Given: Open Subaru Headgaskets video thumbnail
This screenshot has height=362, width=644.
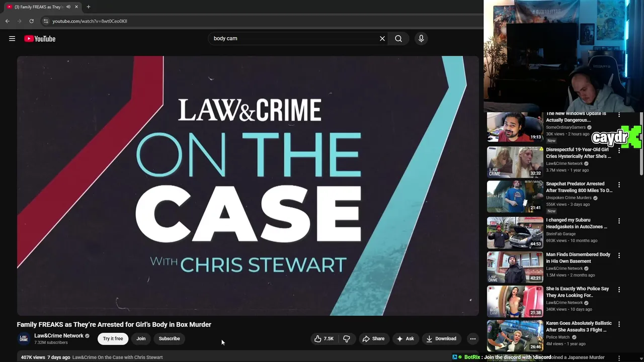Looking at the screenshot, I should click(515, 233).
